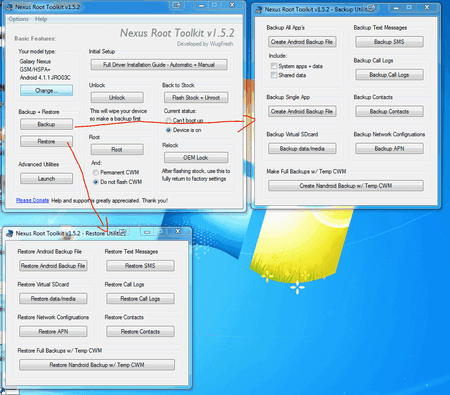Select the Can't boot up status option
450x395 pixels.
(x=168, y=120)
